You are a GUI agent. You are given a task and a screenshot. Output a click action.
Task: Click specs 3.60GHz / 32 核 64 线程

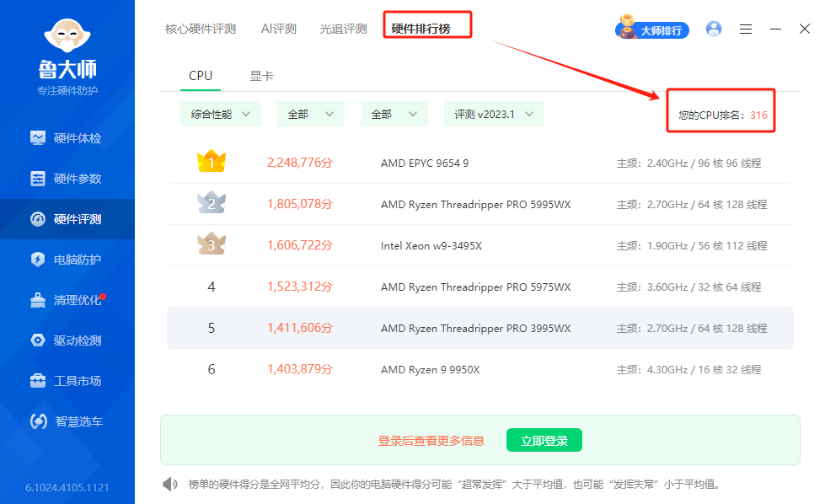click(x=704, y=287)
